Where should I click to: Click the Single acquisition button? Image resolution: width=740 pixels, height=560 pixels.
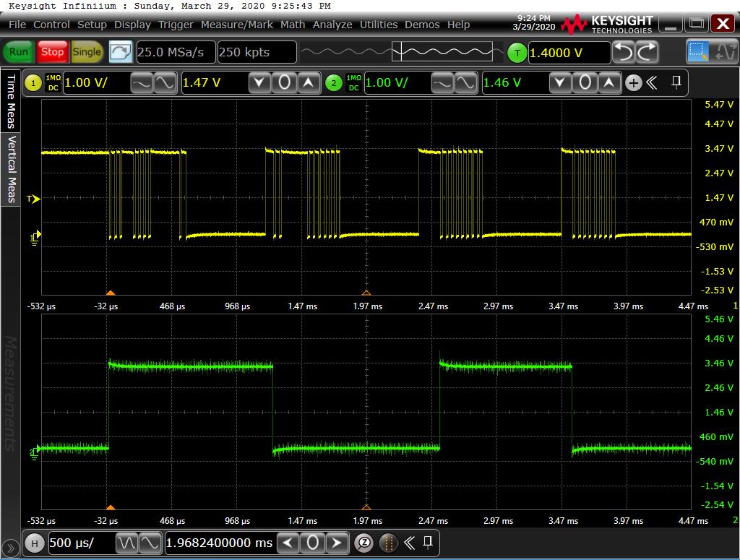click(87, 52)
